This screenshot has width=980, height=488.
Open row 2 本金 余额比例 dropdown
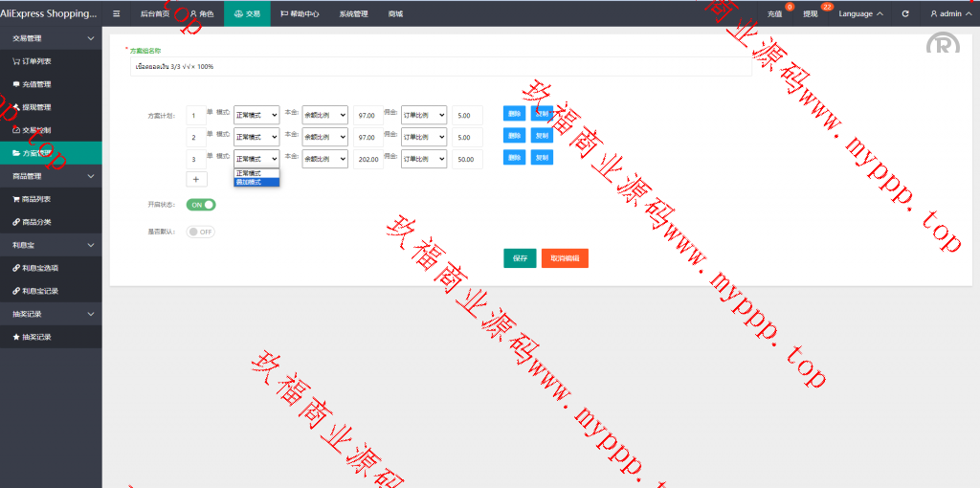tap(324, 137)
